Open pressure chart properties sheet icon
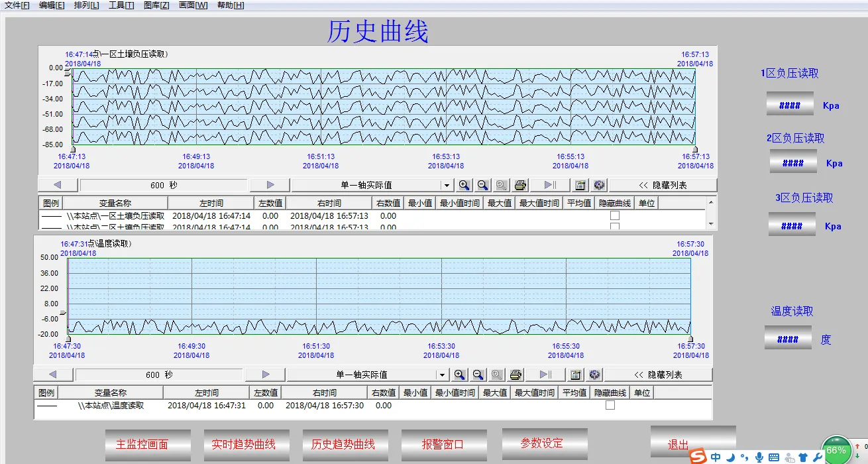The width and height of the screenshot is (868, 464). (x=580, y=185)
